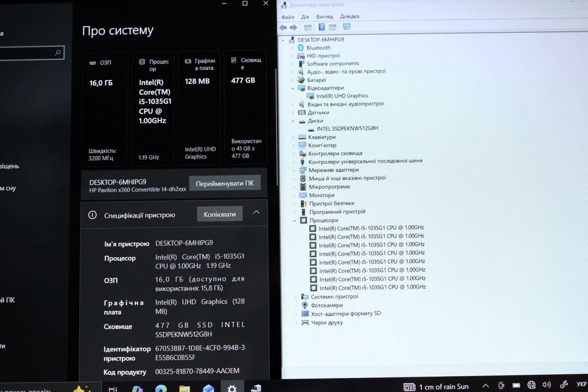The height and width of the screenshot is (392, 588).
Task: Select the Bluetooth category icon
Action: coord(300,48)
